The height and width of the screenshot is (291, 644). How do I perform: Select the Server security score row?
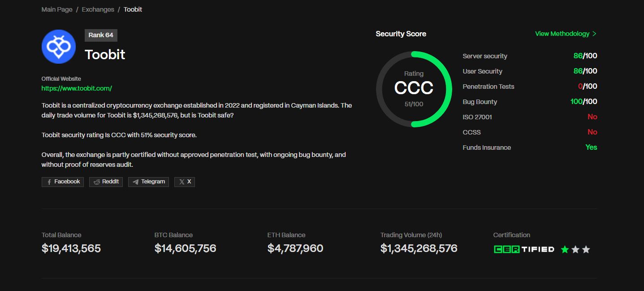point(530,56)
